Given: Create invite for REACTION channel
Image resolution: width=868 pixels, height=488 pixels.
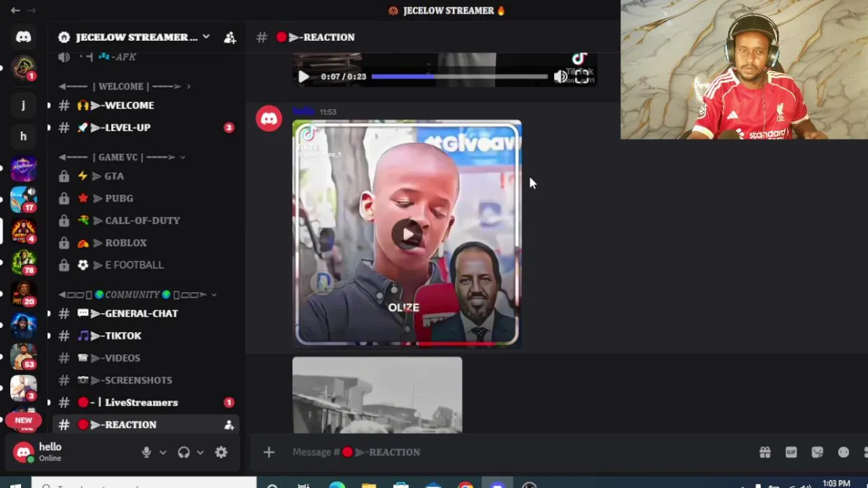Looking at the screenshot, I should tap(229, 425).
